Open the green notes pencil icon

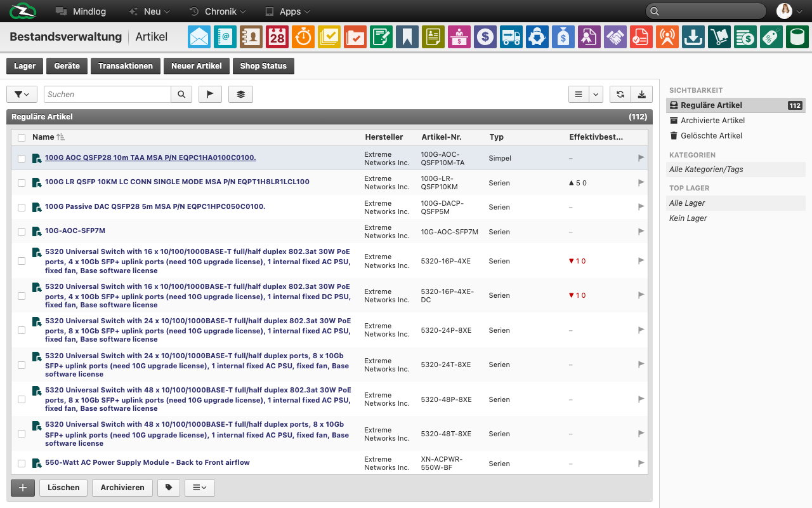pyautogui.click(x=381, y=37)
